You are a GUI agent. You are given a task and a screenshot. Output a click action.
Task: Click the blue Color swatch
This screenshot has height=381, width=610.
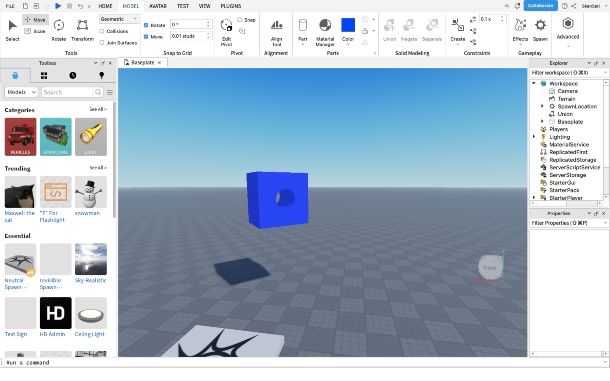click(348, 25)
